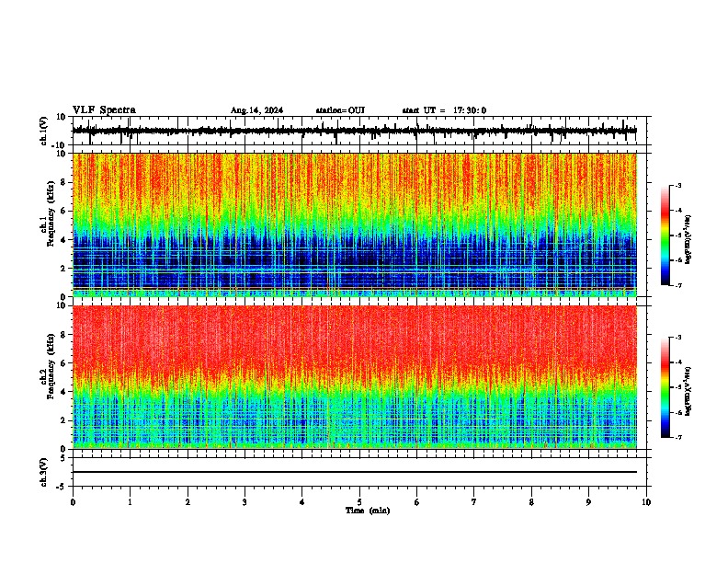Click the "-10" tick on ch.1(V) axis

tap(59, 145)
